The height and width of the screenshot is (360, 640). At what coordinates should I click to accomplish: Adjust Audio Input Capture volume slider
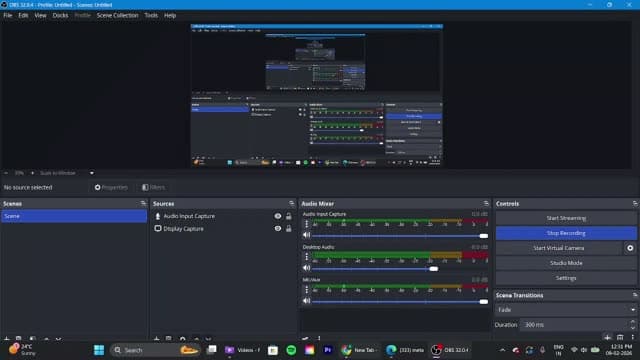(400, 236)
